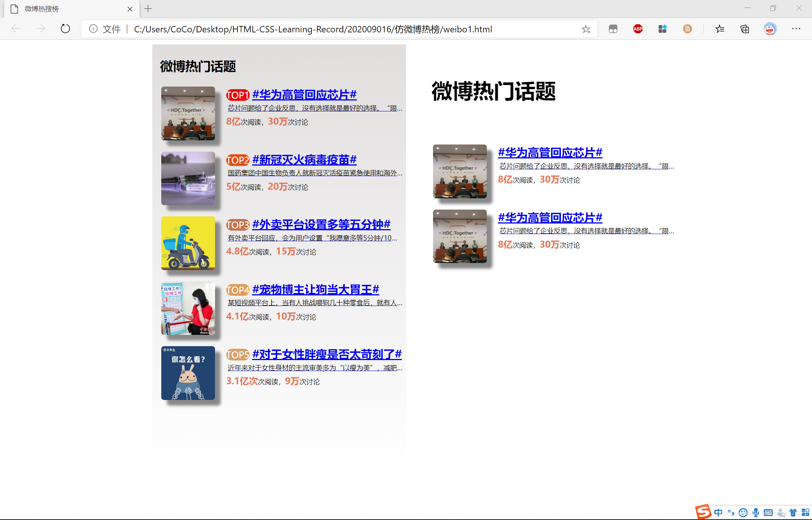Click the browser refresh button
Viewport: 812px width, 520px height.
coord(65,29)
